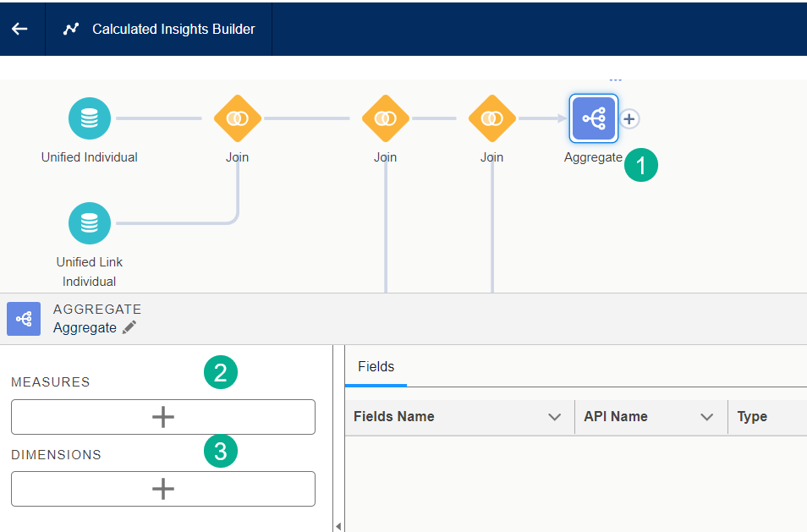Select the middle Join node
Screen dimensions: 807x532
coord(385,119)
